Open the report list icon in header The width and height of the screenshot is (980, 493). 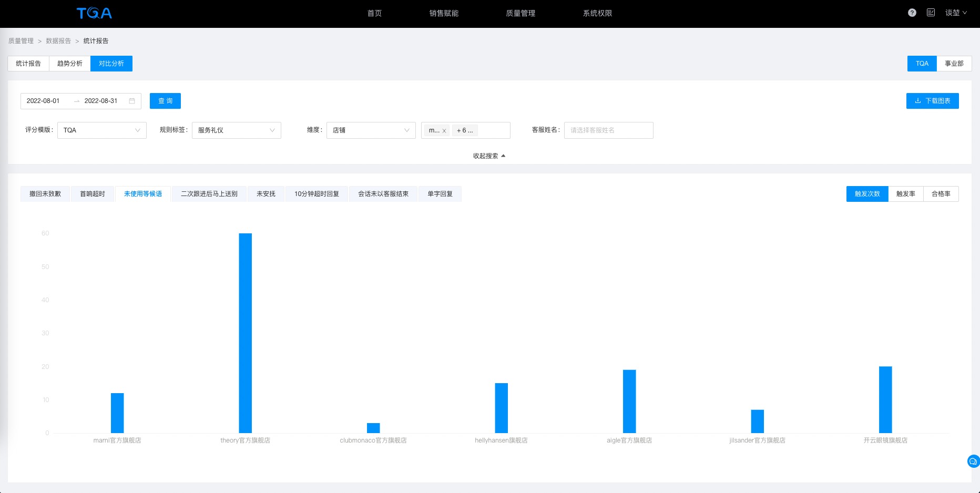(931, 13)
